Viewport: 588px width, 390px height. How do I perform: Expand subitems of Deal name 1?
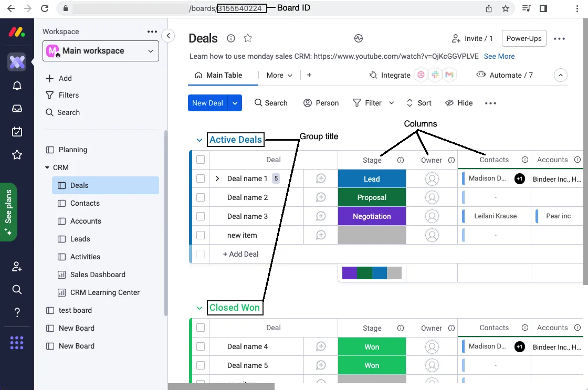(x=217, y=178)
